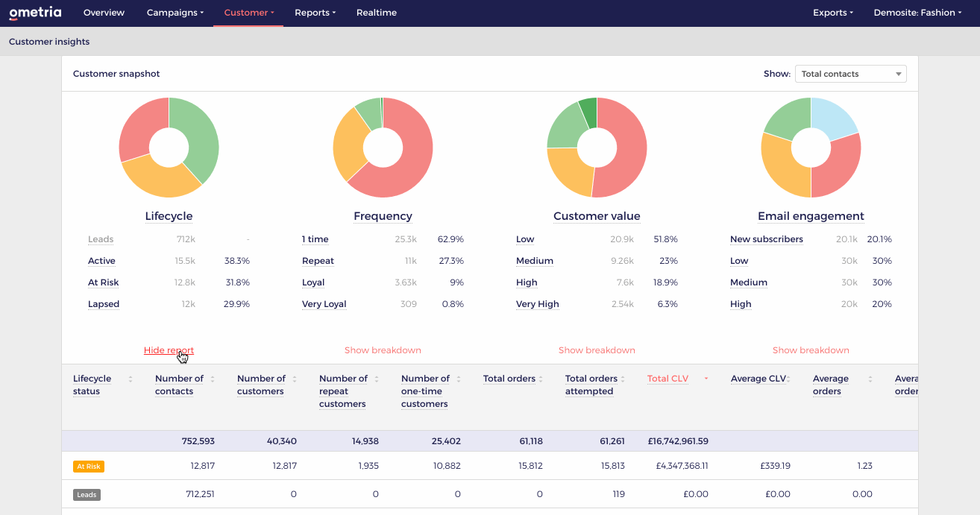
Task: Click the Hide report link
Action: tap(169, 350)
